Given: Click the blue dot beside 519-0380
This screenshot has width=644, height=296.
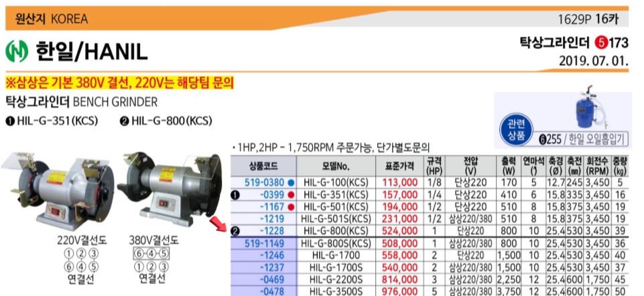Looking at the screenshot, I should click(x=291, y=182).
